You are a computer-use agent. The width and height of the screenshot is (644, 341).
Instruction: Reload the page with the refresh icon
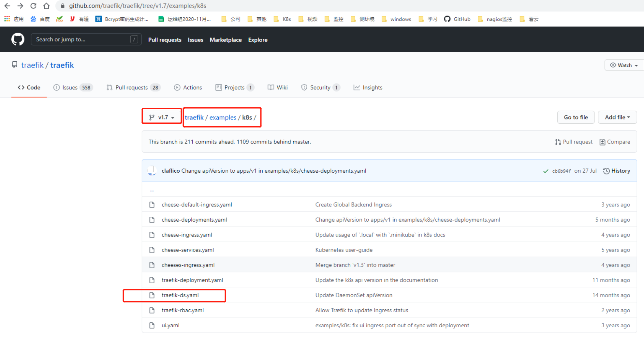coord(33,6)
